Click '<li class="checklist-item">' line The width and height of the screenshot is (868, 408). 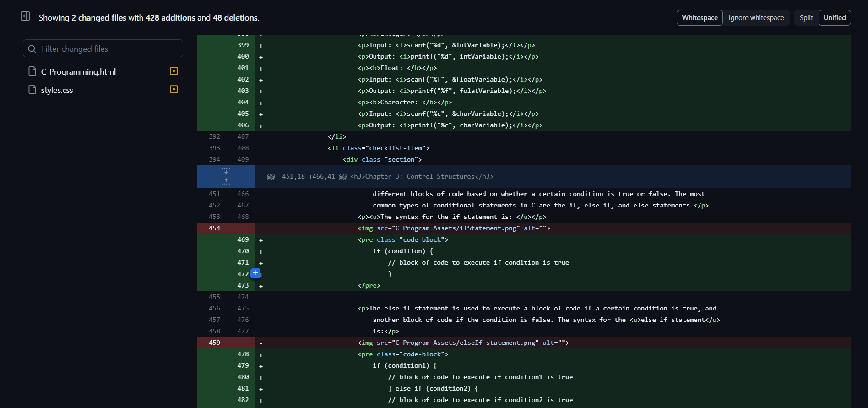[379, 148]
